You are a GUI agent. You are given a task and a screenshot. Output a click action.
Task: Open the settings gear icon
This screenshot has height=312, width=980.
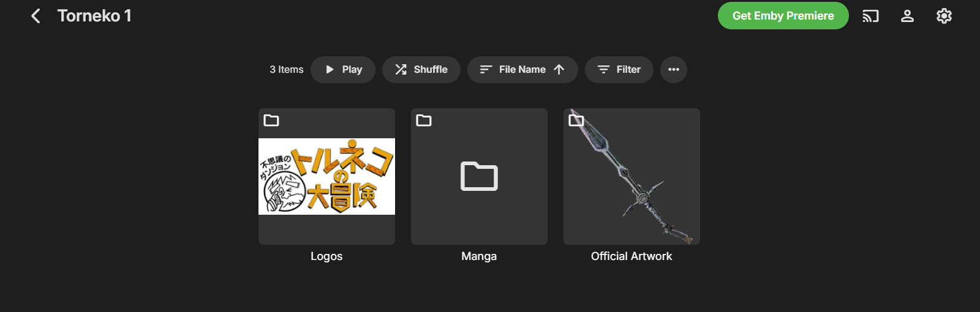(944, 16)
